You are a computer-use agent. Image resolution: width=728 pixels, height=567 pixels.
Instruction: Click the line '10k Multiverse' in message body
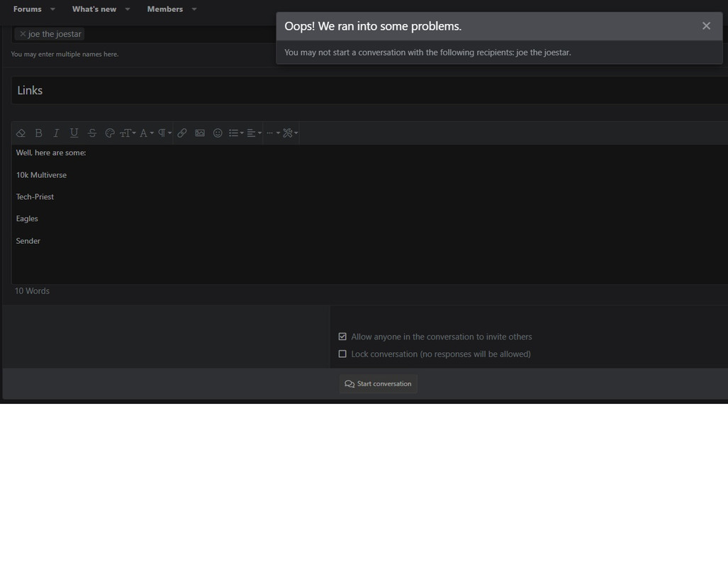[41, 175]
